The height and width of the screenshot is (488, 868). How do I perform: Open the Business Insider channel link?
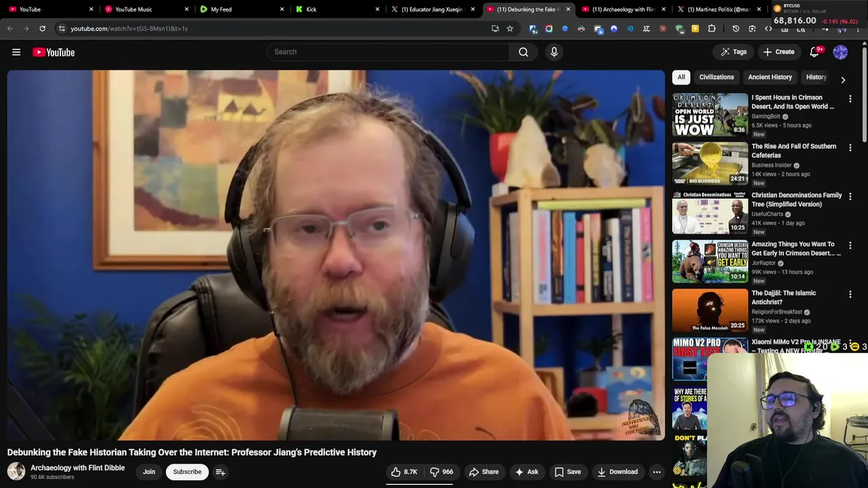pos(772,165)
